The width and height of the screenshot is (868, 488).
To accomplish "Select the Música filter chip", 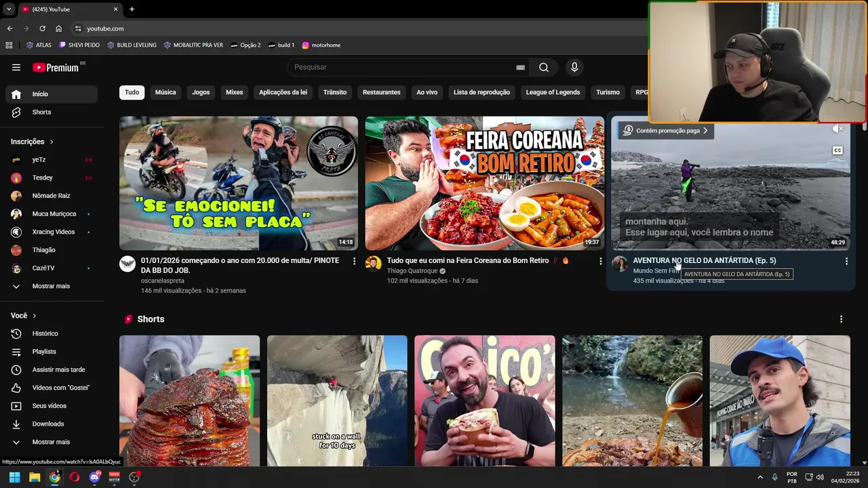I will tap(165, 92).
